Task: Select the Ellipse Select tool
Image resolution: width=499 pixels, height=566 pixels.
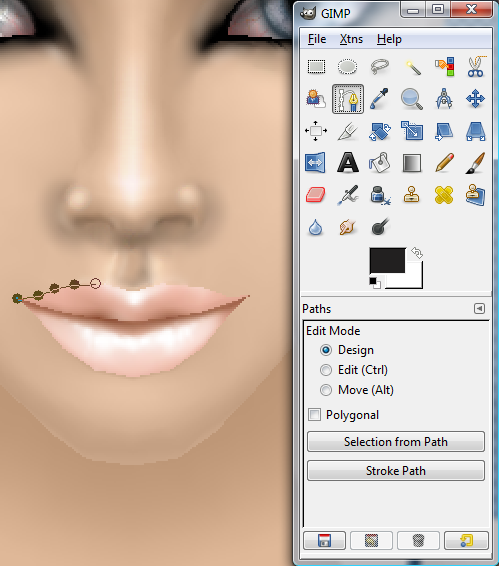Action: (x=347, y=67)
